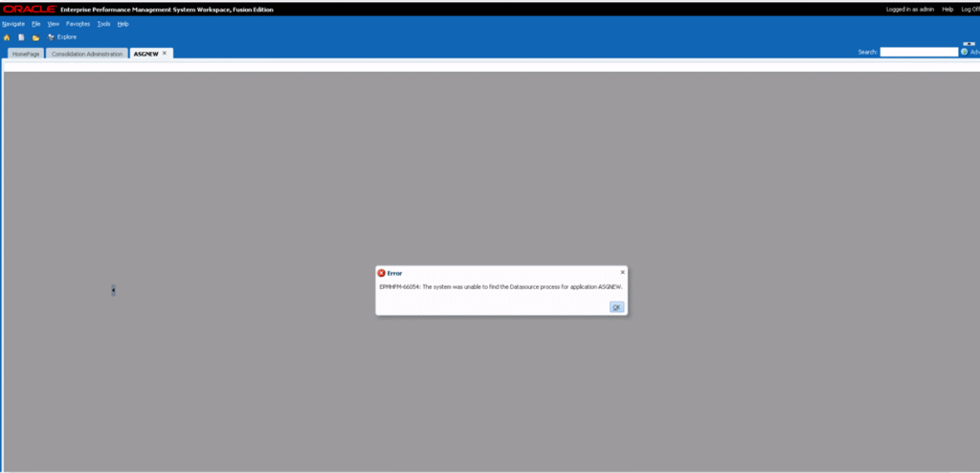Switch to the HomePage tab
The height and width of the screenshot is (473, 980).
click(x=26, y=54)
